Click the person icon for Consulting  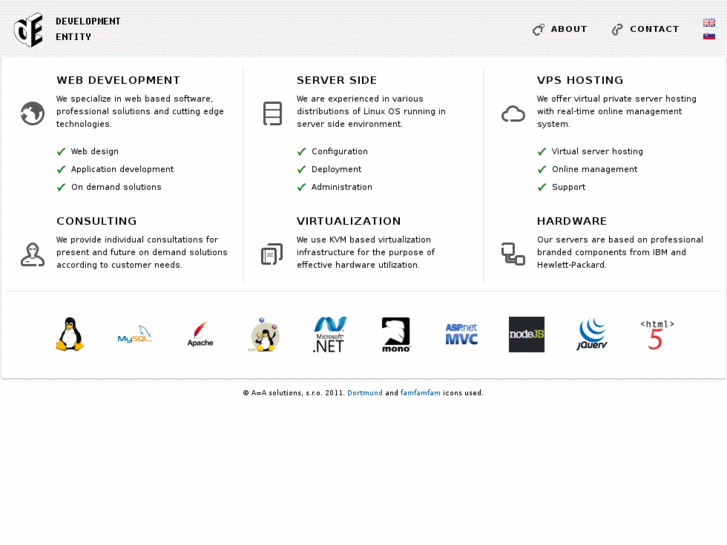pyautogui.click(x=32, y=254)
